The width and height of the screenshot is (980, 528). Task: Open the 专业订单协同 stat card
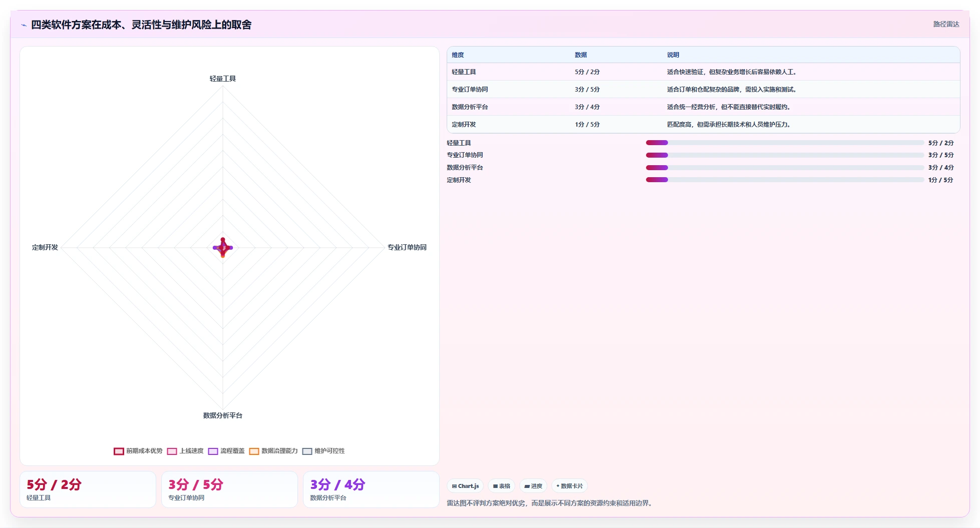tap(229, 489)
